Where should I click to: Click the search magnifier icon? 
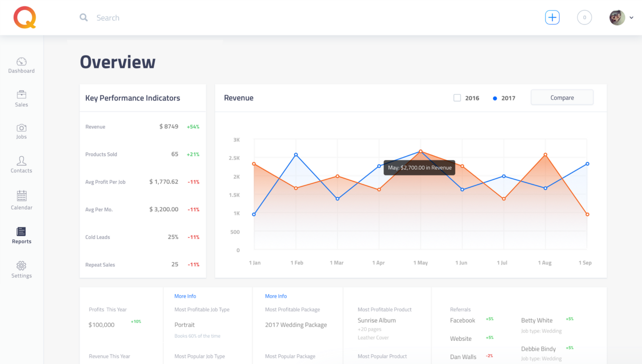click(x=83, y=17)
